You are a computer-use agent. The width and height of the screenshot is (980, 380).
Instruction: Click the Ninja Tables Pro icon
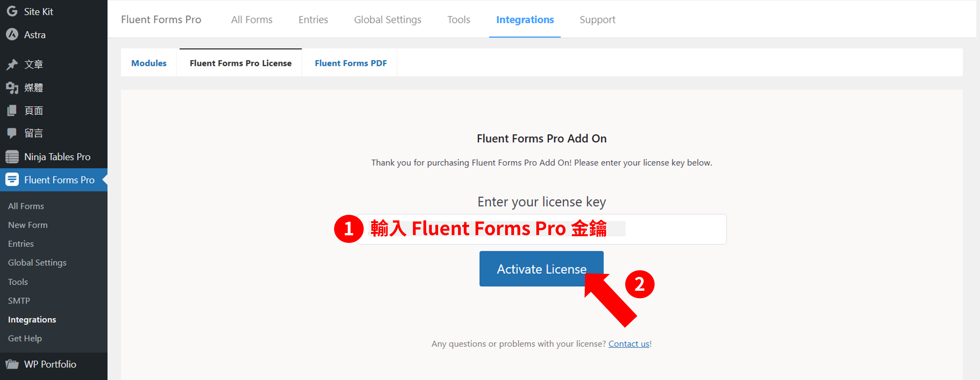tap(12, 157)
